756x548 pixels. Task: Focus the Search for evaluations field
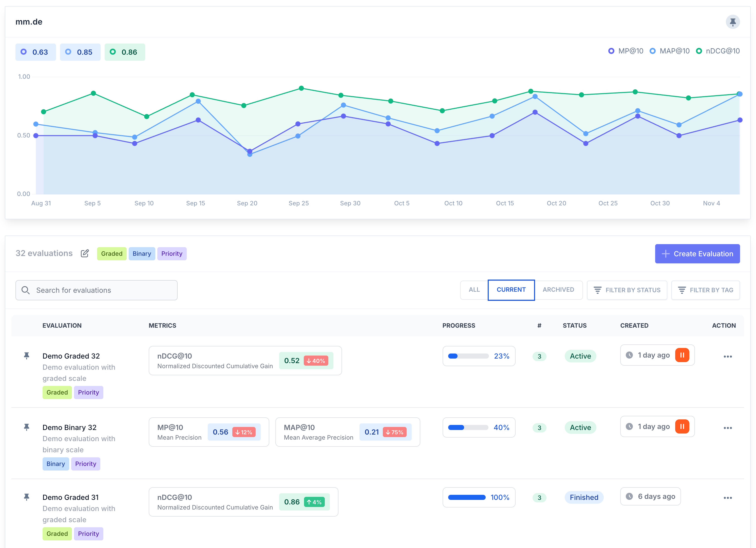96,290
